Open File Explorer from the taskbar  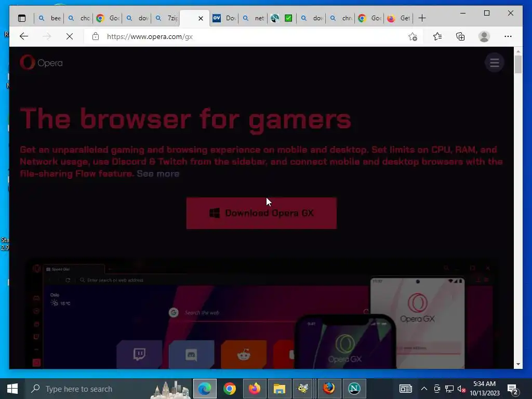point(279,389)
